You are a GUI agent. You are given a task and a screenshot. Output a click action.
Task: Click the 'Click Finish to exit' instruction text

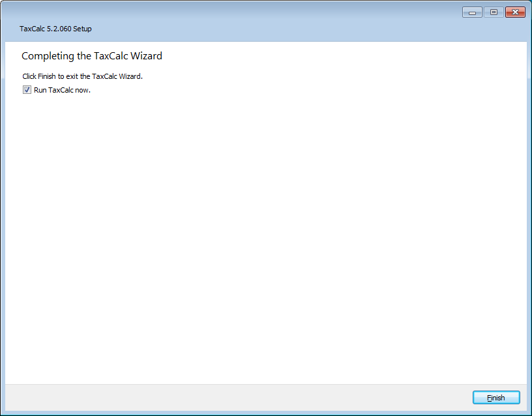click(x=82, y=76)
